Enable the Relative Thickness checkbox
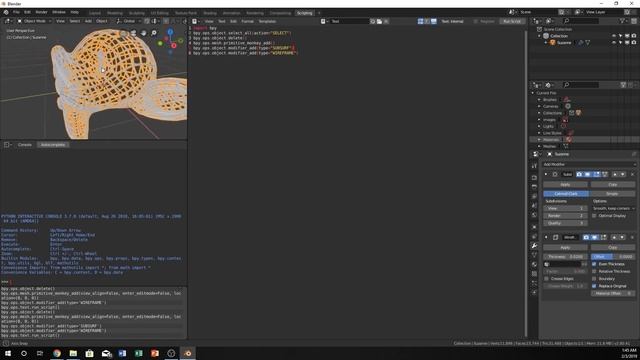The image size is (640, 360). (594, 271)
